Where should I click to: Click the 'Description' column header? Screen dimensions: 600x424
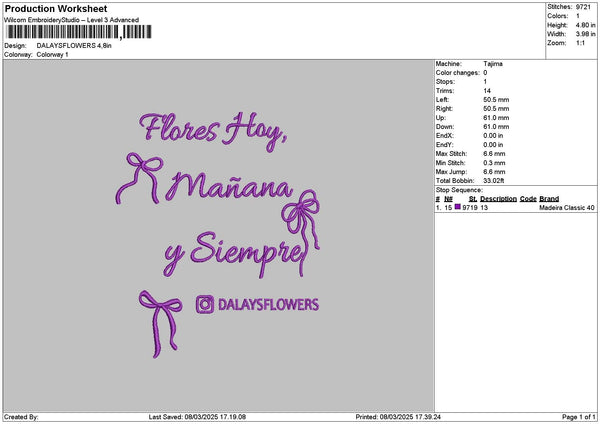click(x=498, y=199)
